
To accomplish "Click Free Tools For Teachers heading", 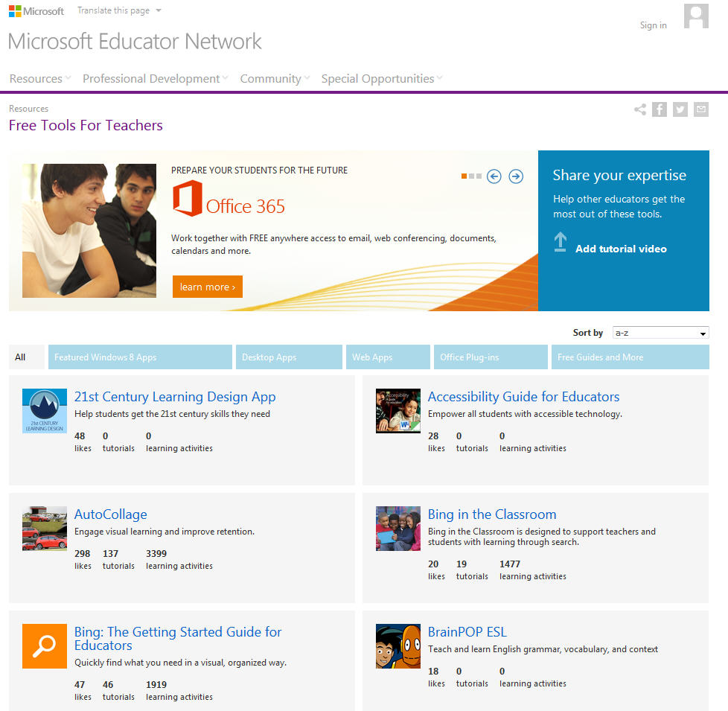I will (x=86, y=125).
